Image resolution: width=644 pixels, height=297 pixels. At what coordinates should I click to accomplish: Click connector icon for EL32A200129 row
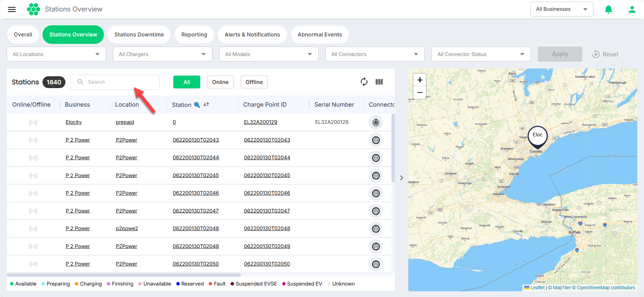(x=376, y=122)
